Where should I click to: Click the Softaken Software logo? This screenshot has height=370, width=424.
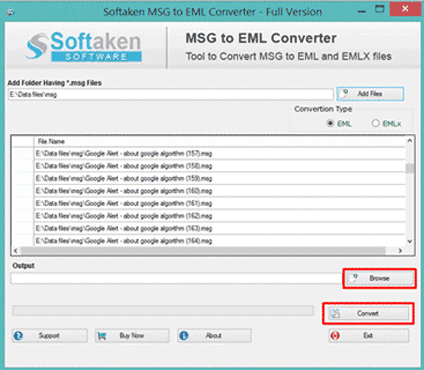[x=83, y=46]
